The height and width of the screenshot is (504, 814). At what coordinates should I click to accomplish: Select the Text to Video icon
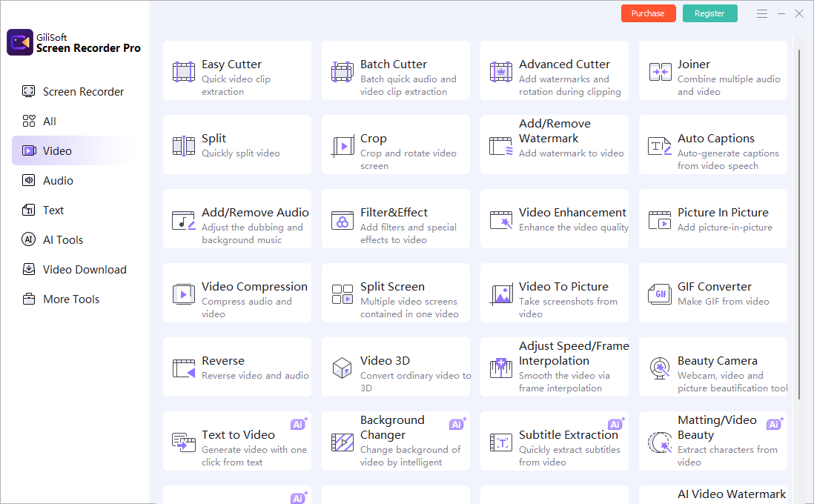184,442
